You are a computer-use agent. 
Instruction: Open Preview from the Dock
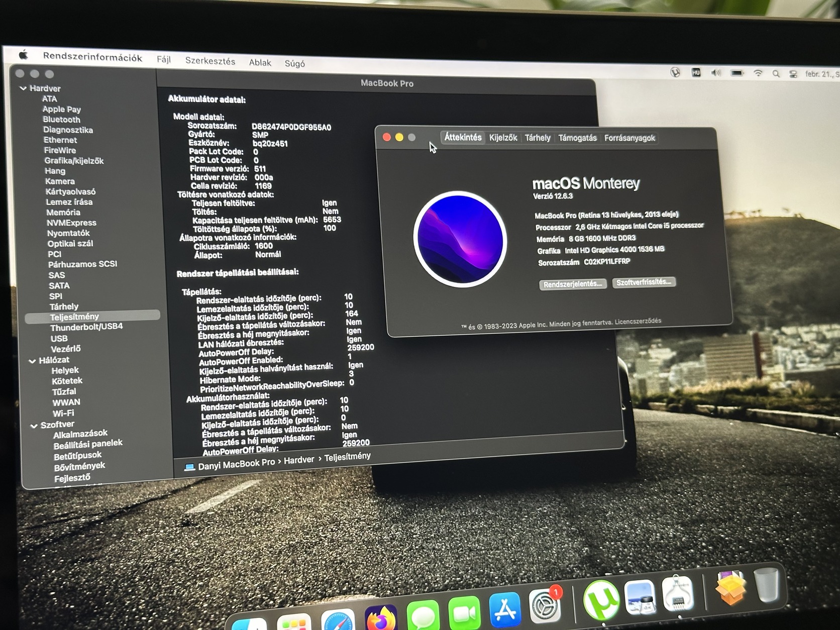(x=640, y=597)
